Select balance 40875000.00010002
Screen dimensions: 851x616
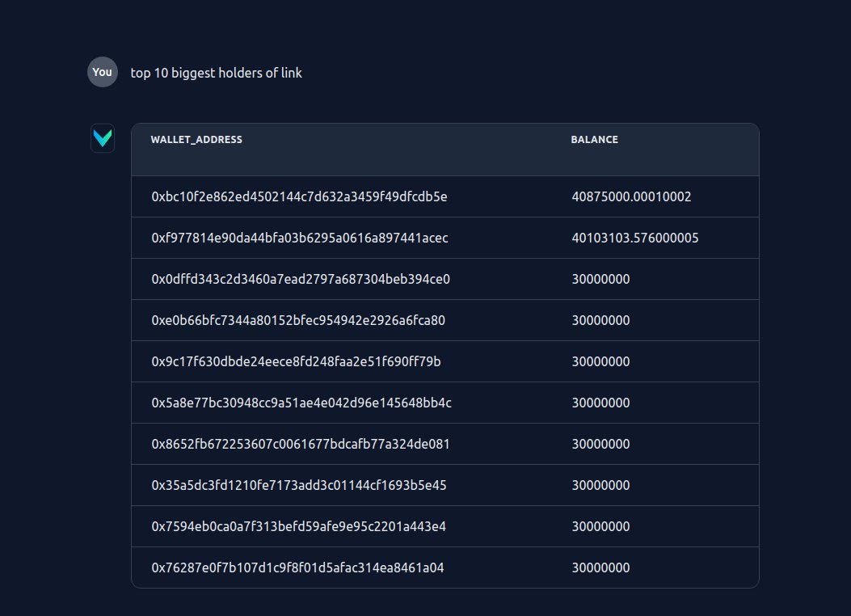coord(631,196)
